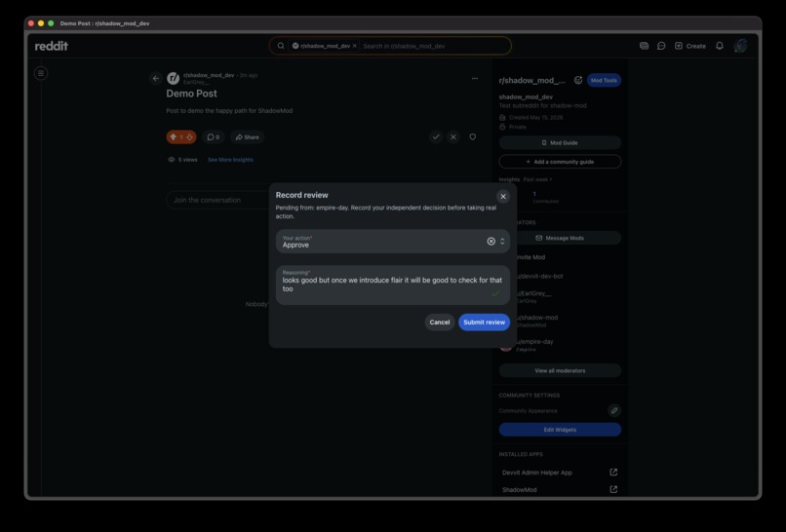Screen dimensions: 786x532
Task: Open the mod shield actions
Action: [x=472, y=136]
